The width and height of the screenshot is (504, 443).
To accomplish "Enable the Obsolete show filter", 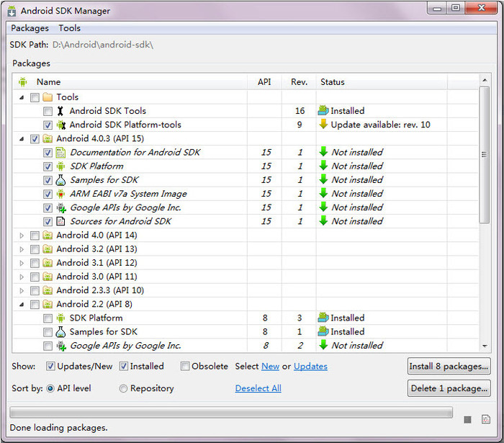I will (185, 366).
